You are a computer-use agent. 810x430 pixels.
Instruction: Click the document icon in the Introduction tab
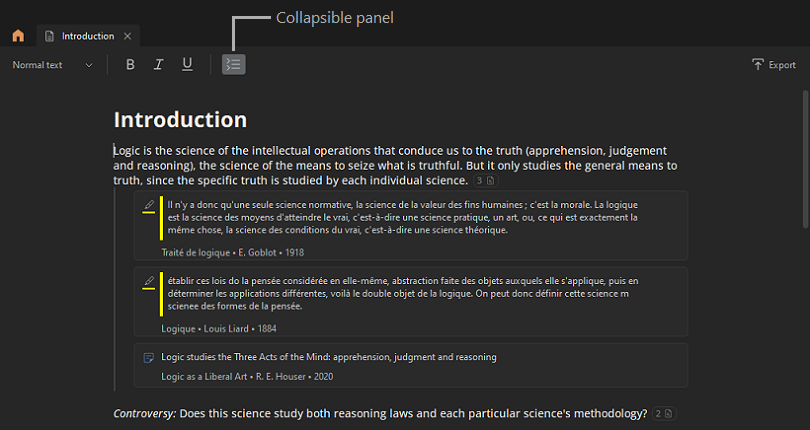[x=50, y=36]
